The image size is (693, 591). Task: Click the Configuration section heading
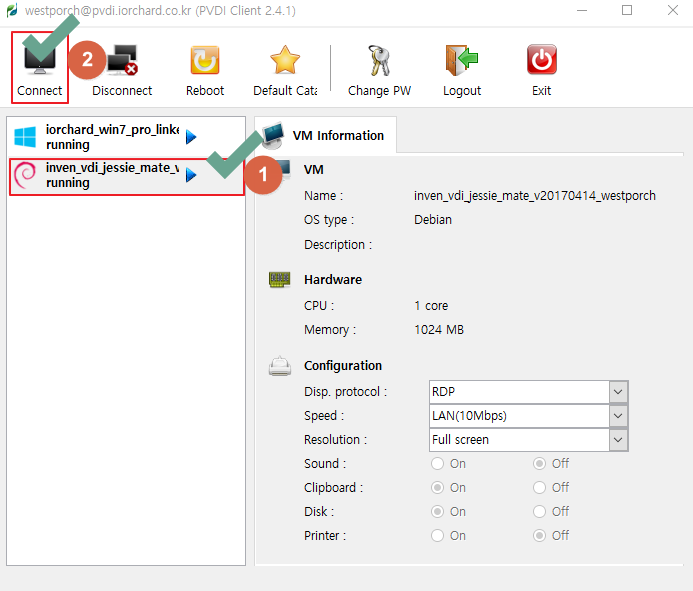click(x=343, y=366)
